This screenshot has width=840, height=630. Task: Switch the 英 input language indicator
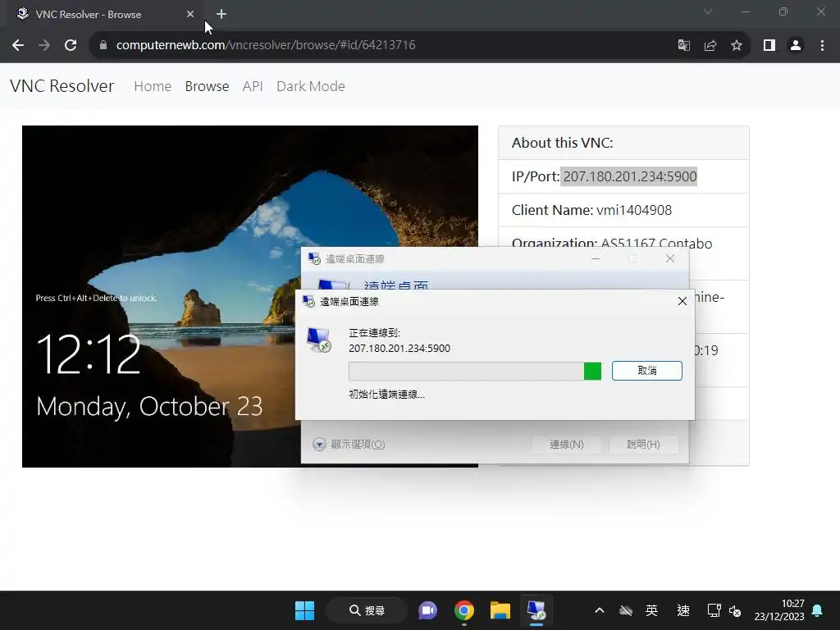point(651,610)
